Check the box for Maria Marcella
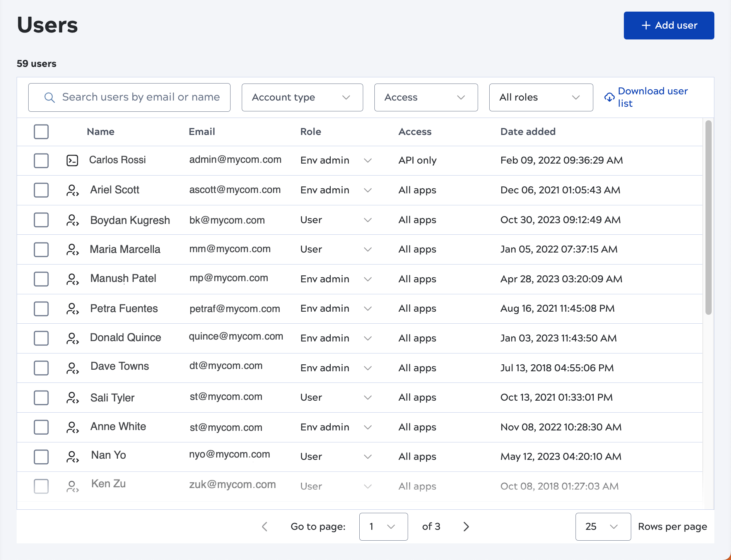 pyautogui.click(x=41, y=249)
